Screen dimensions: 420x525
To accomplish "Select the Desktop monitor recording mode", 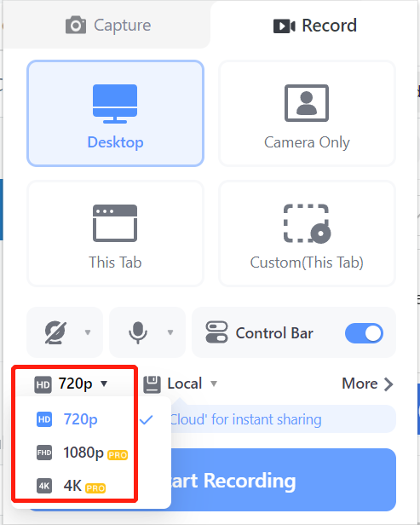I will [x=115, y=113].
